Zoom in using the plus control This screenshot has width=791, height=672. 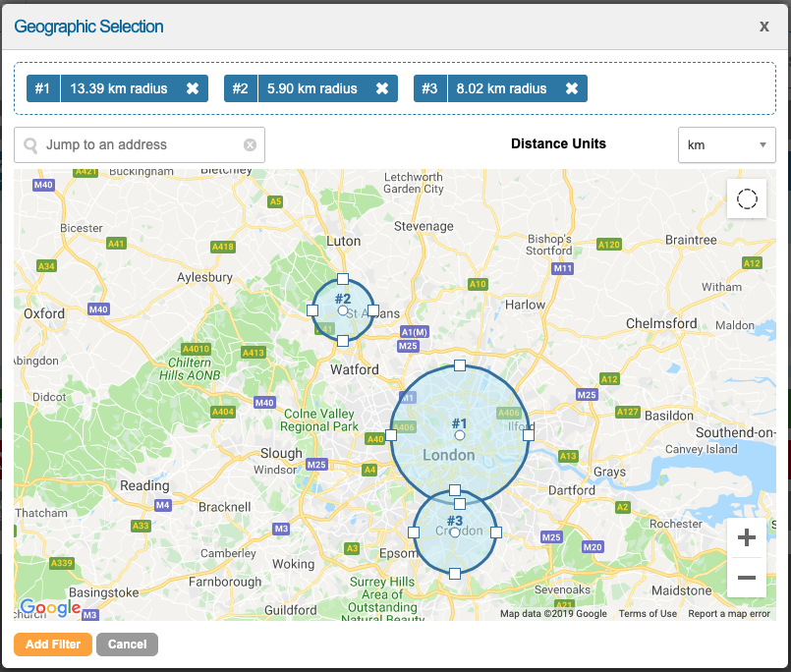pos(746,537)
